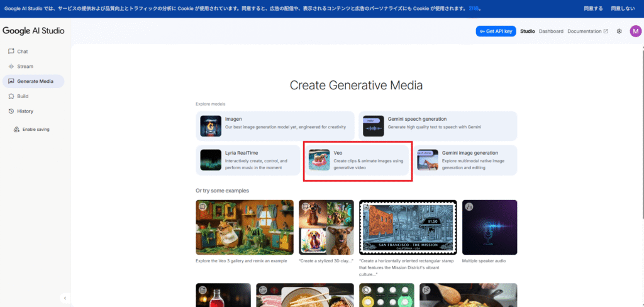Open the Lyria RealTime card
Screen dimensions: 644x307
point(248,160)
